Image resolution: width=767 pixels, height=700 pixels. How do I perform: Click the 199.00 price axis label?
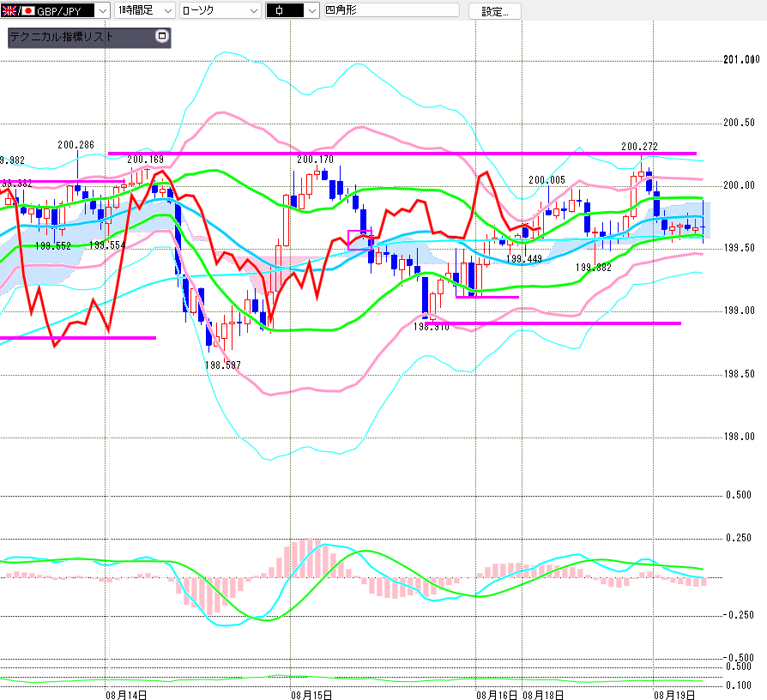[x=740, y=311]
